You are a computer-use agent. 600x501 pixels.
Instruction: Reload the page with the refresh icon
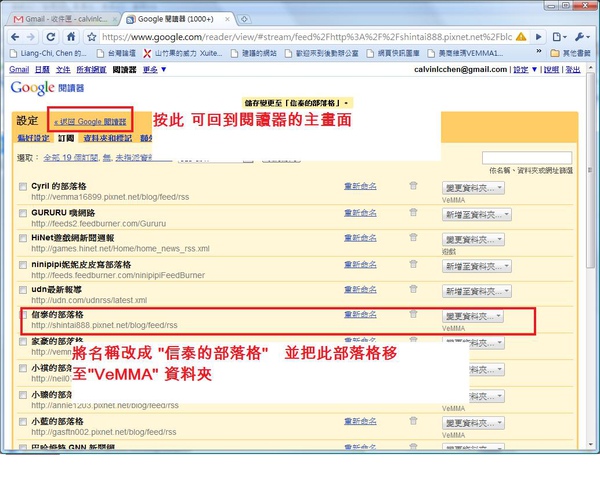(51, 37)
